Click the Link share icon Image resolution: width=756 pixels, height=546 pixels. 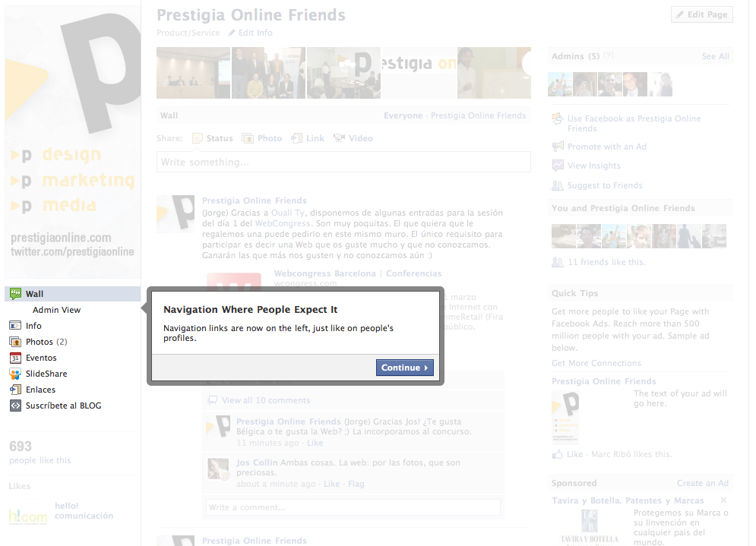click(x=296, y=138)
